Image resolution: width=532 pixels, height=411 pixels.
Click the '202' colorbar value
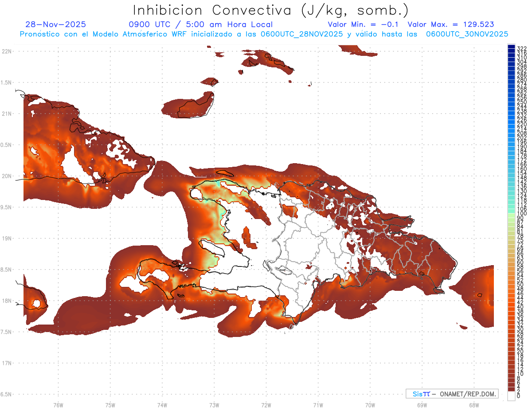coord(521,137)
